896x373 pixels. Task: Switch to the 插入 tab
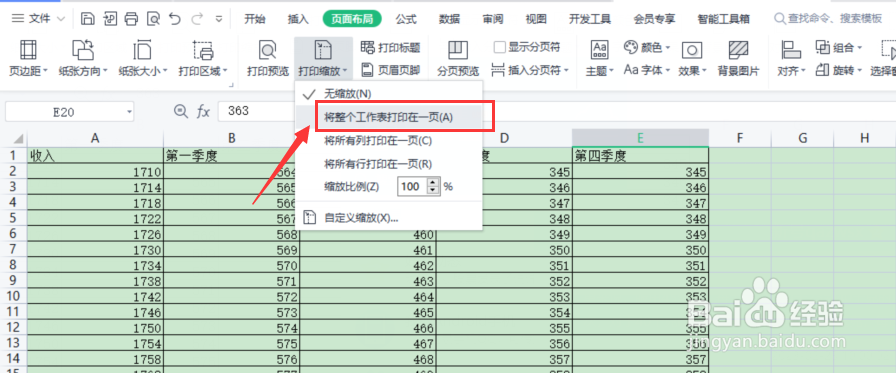(x=298, y=19)
